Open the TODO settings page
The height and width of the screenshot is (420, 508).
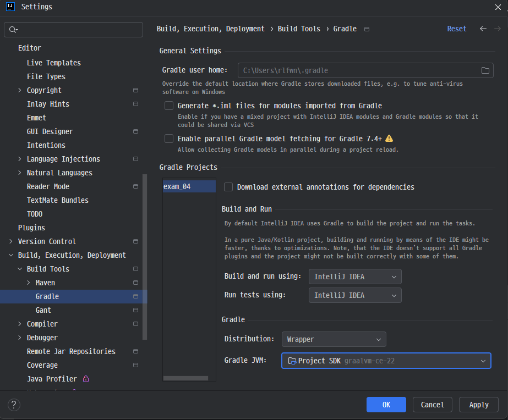[x=35, y=214]
